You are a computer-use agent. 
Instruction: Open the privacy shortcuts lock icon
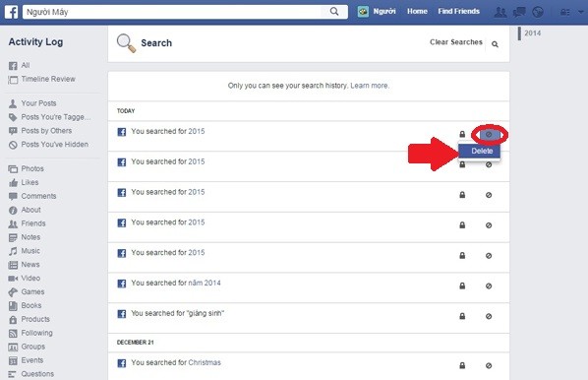(565, 13)
